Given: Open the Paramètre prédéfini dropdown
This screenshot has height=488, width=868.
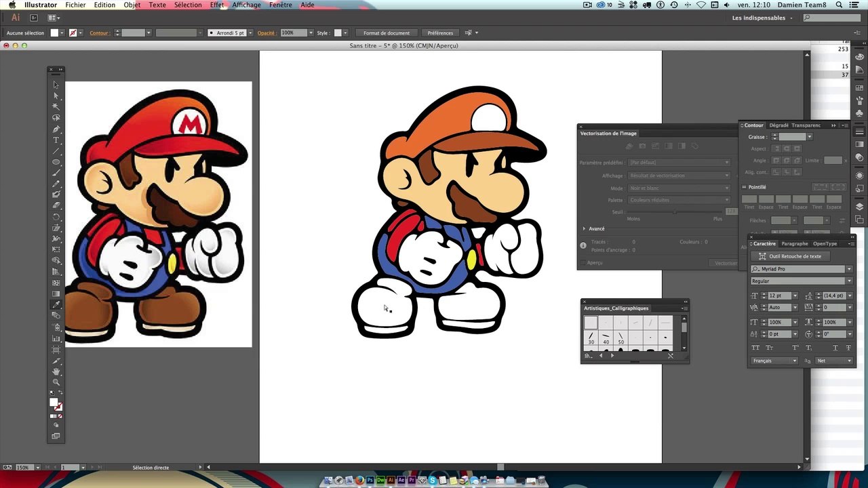Looking at the screenshot, I should pos(679,163).
